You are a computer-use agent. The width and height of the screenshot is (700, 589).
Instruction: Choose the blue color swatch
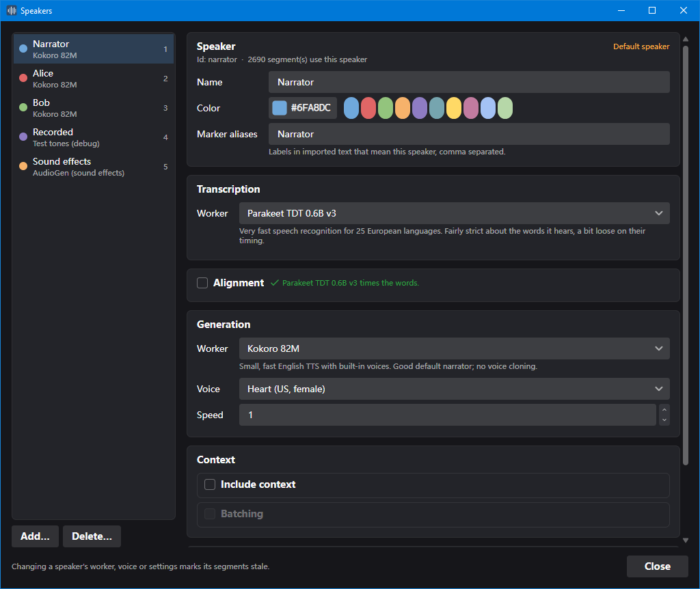click(351, 108)
